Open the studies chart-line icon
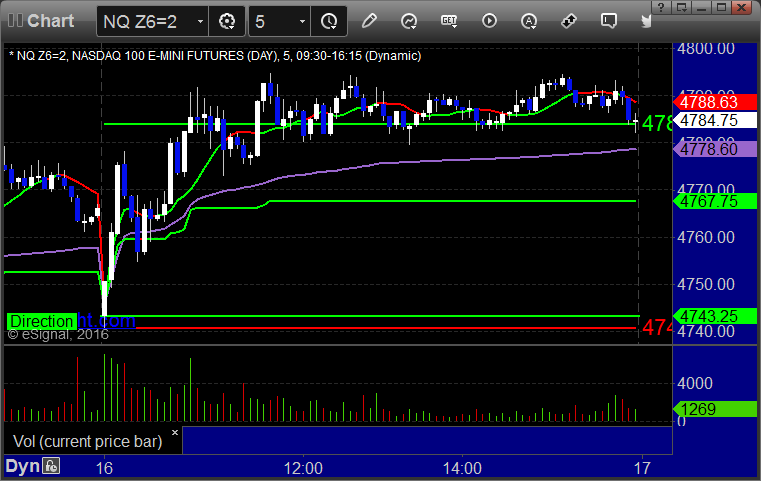 point(409,21)
